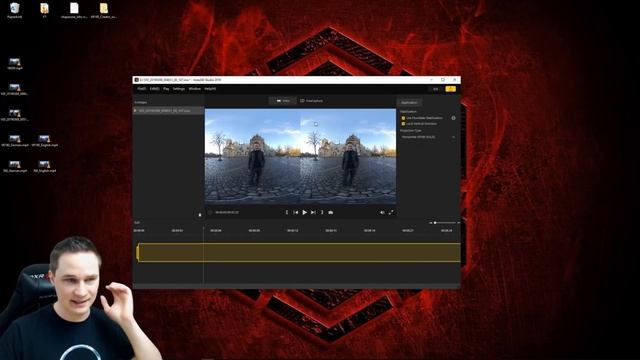Open the Play menu

click(166, 89)
